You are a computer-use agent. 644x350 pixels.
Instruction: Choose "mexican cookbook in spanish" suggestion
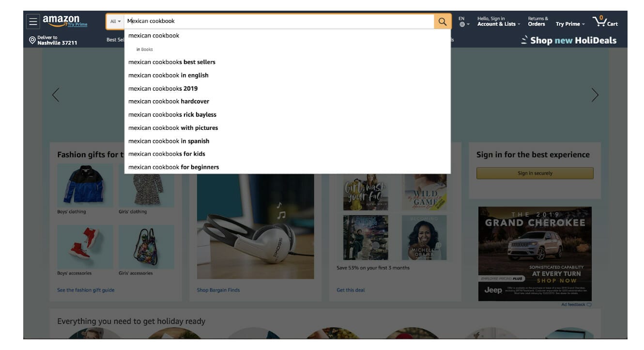[287, 141]
